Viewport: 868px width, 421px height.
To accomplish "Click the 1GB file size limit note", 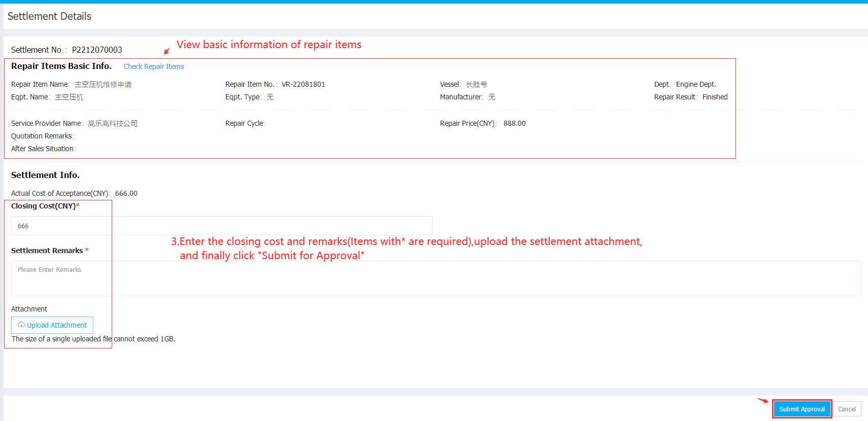I will [93, 339].
